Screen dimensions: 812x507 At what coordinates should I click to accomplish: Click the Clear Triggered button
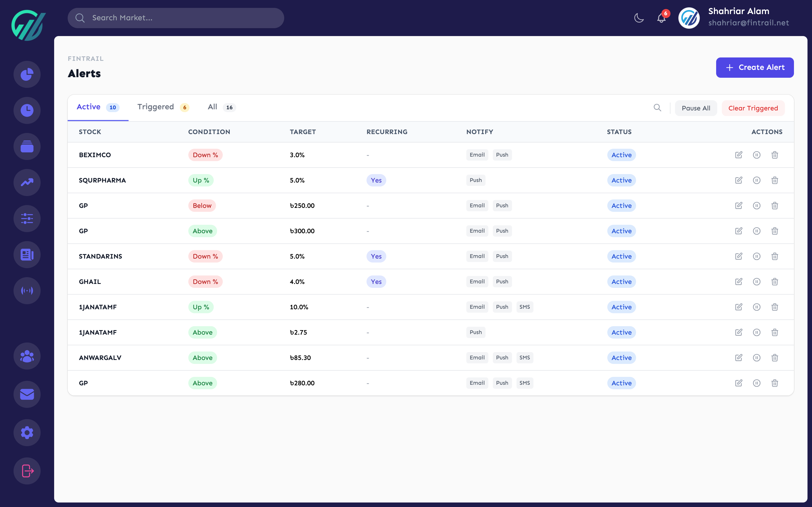click(753, 108)
